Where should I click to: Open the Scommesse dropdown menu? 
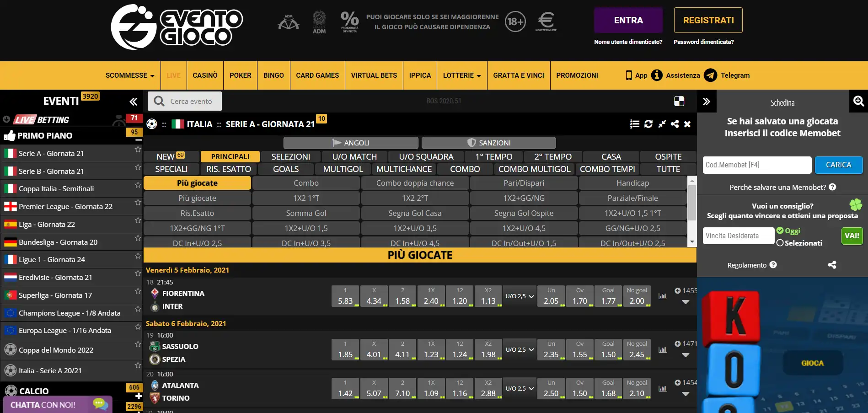[129, 75]
